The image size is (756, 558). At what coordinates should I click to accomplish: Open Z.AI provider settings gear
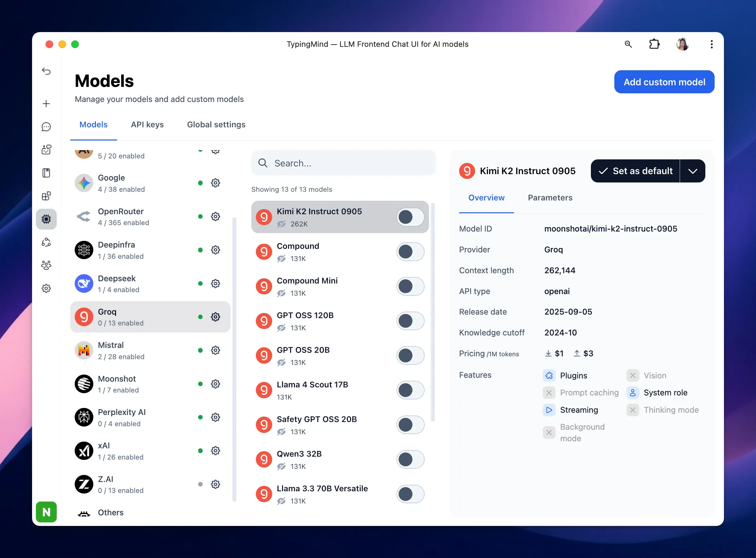215,484
